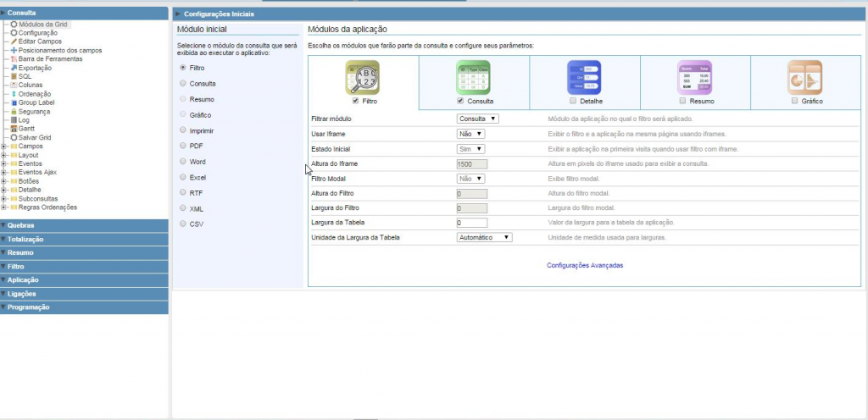Click the Detalhe module icon
Image resolution: width=868 pixels, height=420 pixels.
click(x=585, y=76)
